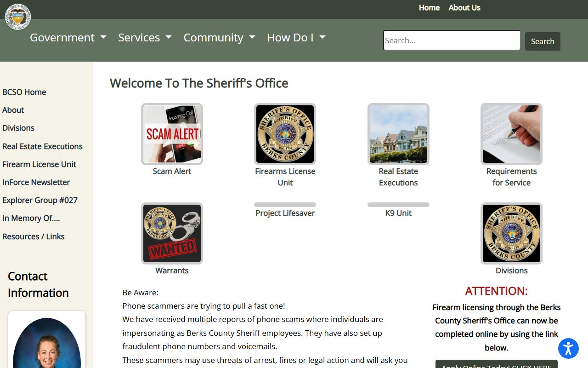
Task: Click the Requirements for Service caption
Action: 511,177
